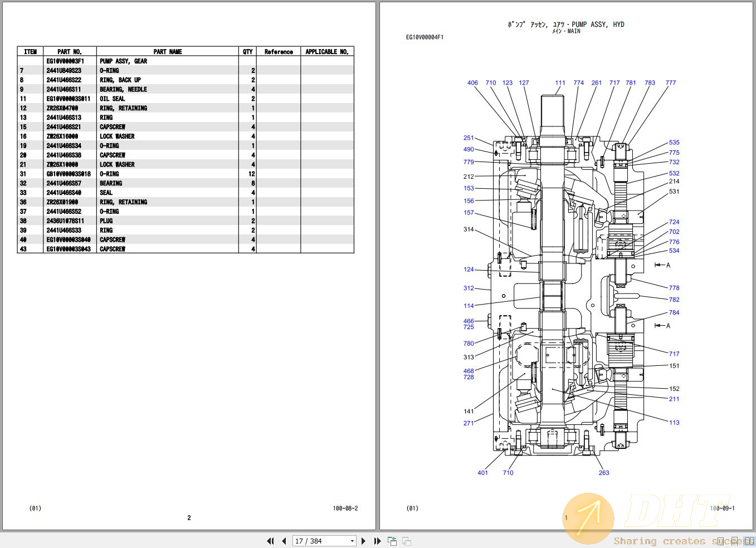The height and width of the screenshot is (548, 756).
Task: Go to the next page
Action: pyautogui.click(x=364, y=541)
